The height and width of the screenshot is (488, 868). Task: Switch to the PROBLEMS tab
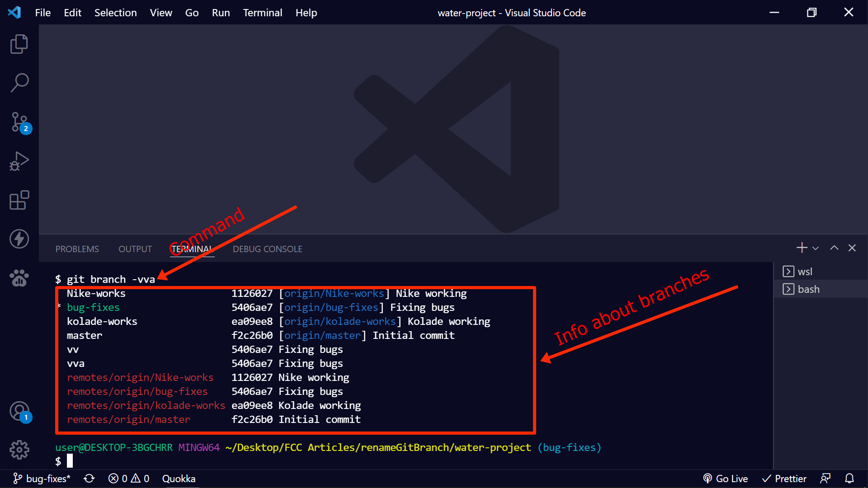point(77,249)
